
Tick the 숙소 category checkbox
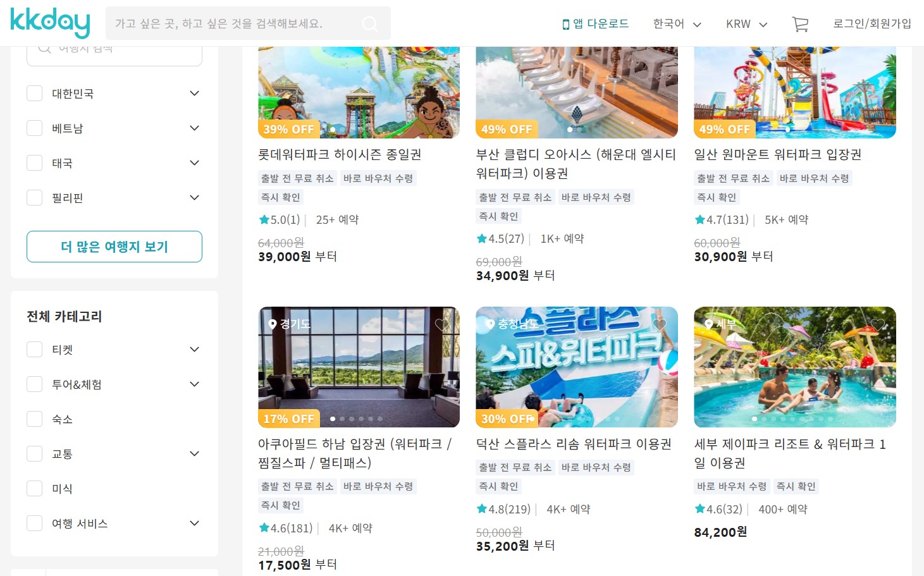point(34,419)
